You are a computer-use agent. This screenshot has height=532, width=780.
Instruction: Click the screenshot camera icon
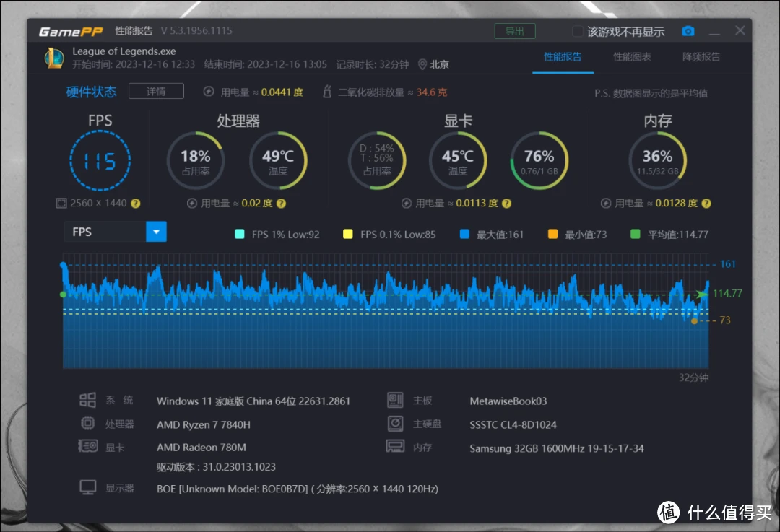pyautogui.click(x=688, y=31)
